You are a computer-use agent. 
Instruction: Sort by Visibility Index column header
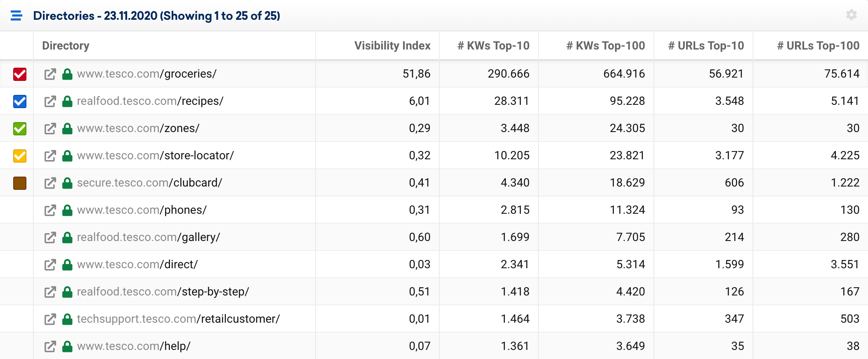click(x=392, y=45)
